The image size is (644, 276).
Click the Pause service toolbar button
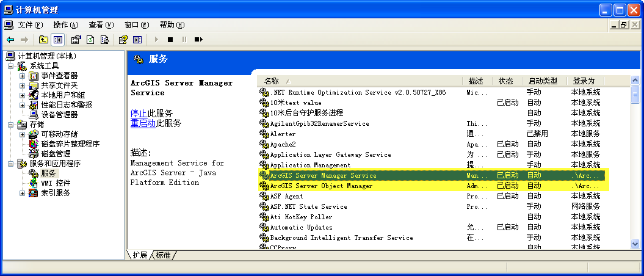click(184, 40)
